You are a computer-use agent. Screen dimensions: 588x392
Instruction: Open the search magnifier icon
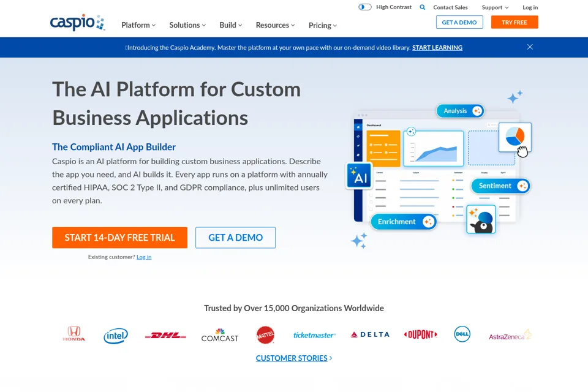(422, 7)
